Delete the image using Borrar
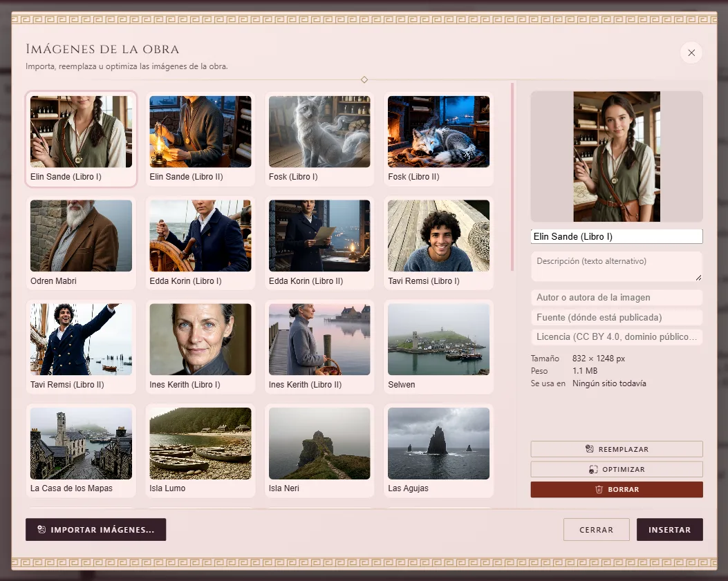 point(617,490)
